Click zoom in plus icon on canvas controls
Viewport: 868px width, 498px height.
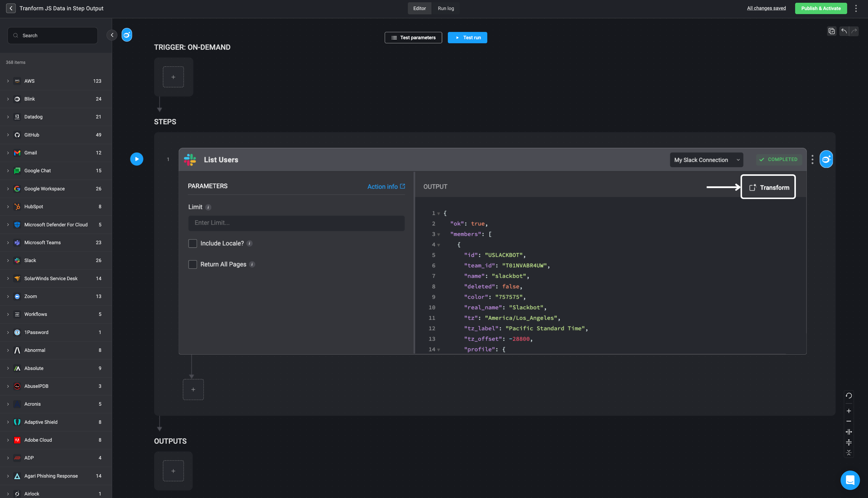(x=848, y=411)
